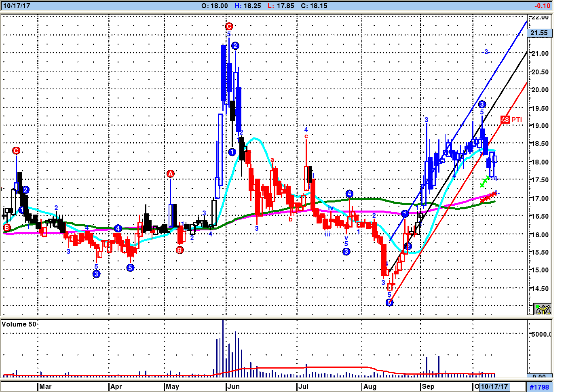Click the 10/17/17 date box on the time axis
Image resolution: width=566 pixels, height=392 pixels.
tap(494, 387)
